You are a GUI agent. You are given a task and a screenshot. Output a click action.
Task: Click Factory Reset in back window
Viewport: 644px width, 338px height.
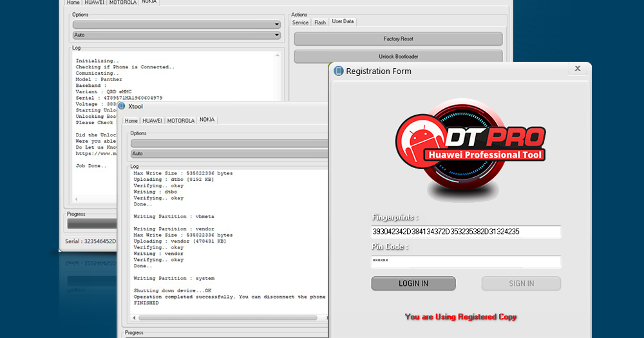399,39
